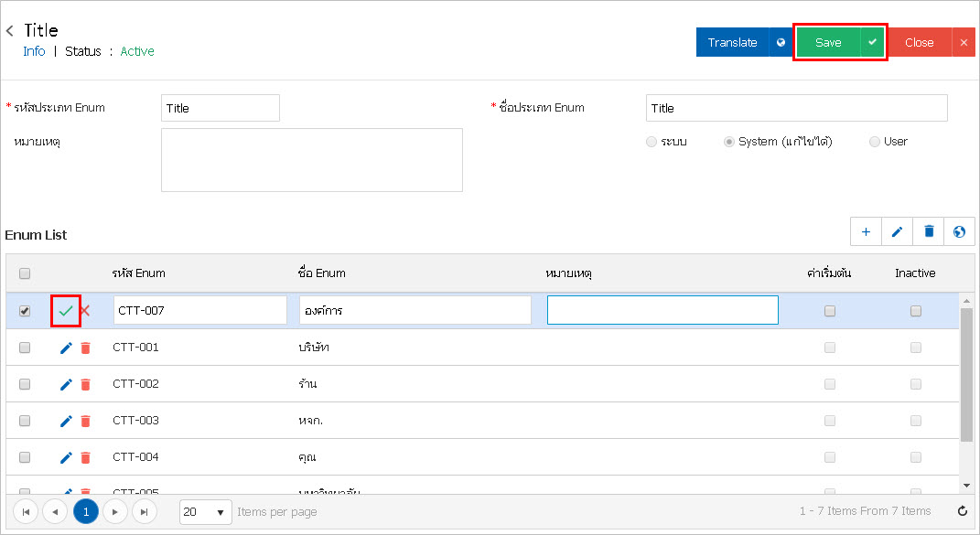Toggle the select-all checkbox in the table header

25,273
